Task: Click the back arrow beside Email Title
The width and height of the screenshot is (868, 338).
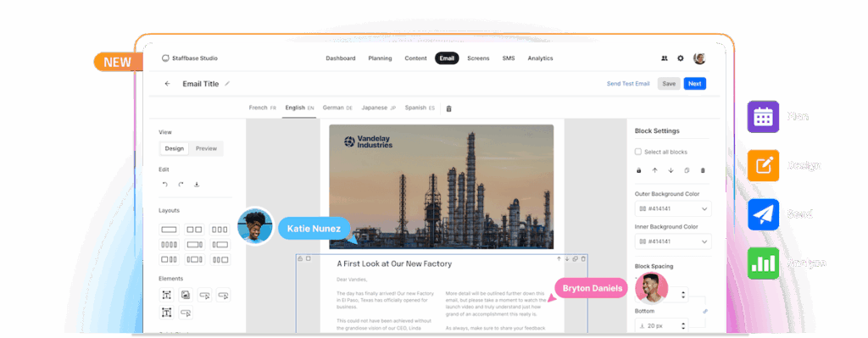Action: (167, 84)
